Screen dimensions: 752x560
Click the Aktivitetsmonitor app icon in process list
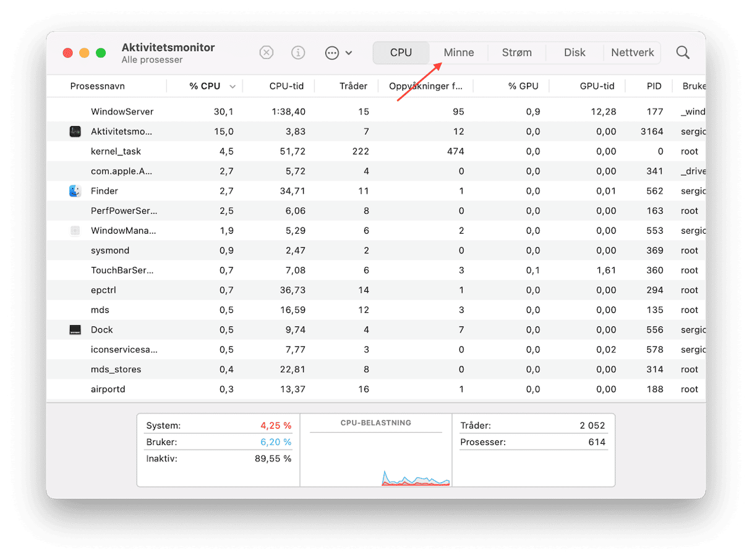[x=75, y=132]
